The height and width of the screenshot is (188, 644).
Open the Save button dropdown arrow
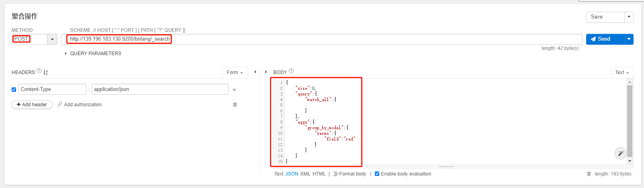(629, 17)
